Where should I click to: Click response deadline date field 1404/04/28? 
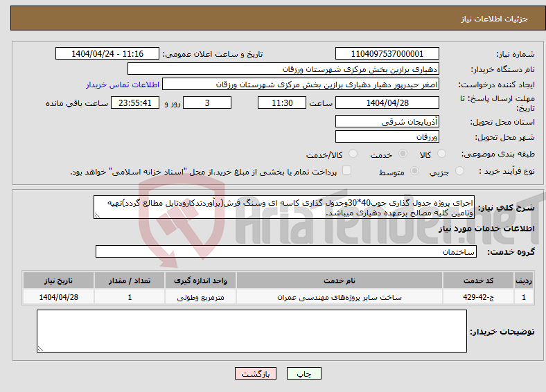coord(387,103)
